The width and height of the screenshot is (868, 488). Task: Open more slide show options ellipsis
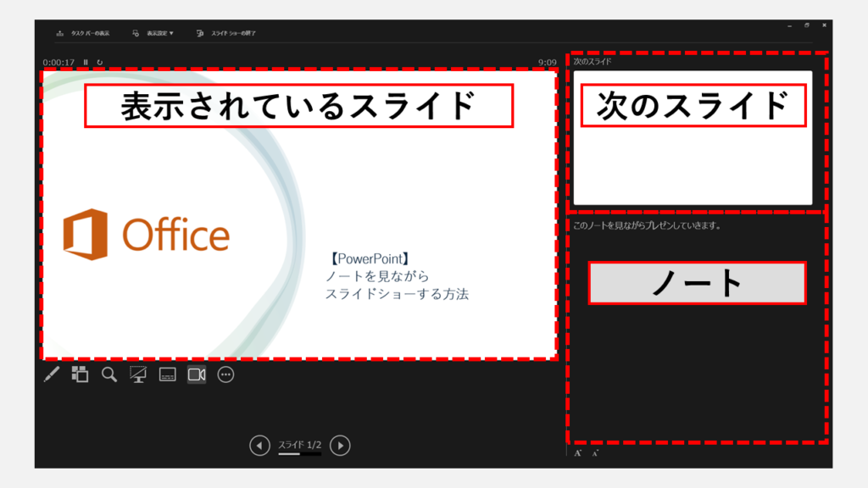tap(225, 374)
